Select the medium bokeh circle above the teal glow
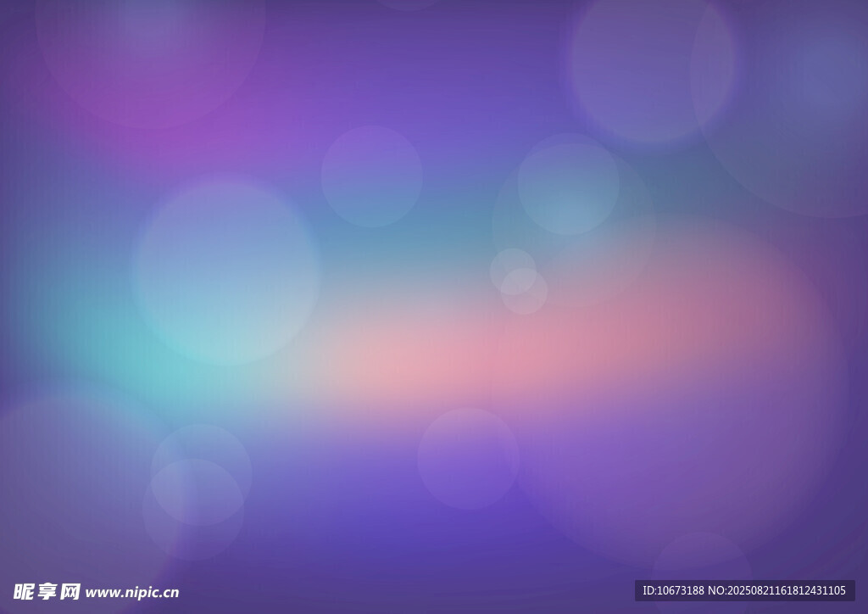 coord(371,176)
